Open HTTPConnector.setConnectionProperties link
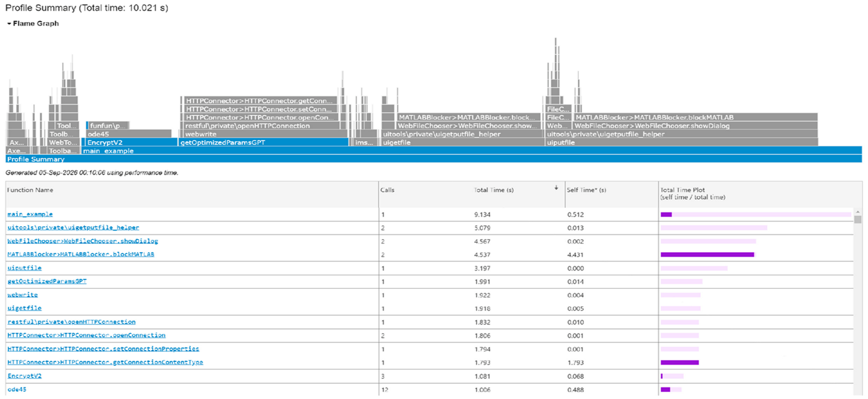The width and height of the screenshot is (868, 399). (103, 349)
